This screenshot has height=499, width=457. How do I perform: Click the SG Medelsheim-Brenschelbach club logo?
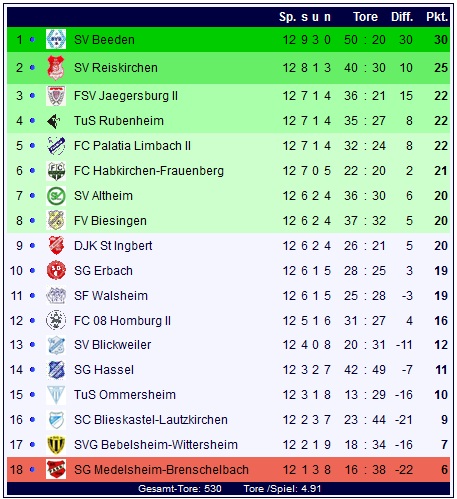(56, 469)
